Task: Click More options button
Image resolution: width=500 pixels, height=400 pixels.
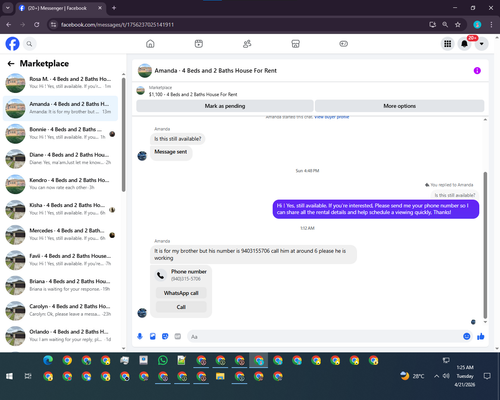Action: pyautogui.click(x=399, y=106)
